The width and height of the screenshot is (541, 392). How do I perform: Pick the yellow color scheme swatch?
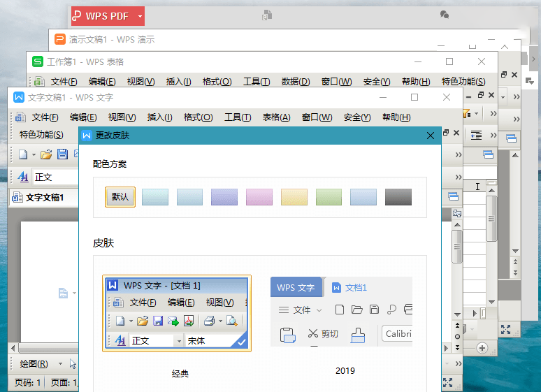click(x=294, y=197)
